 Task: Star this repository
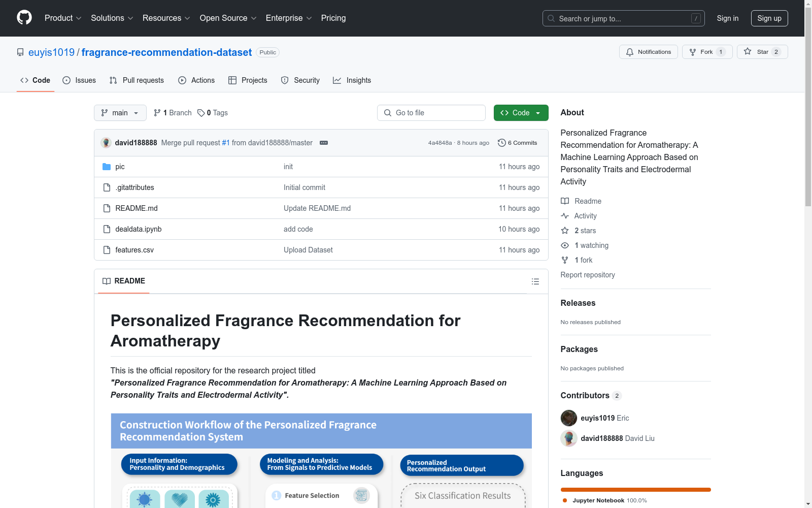tap(762, 52)
